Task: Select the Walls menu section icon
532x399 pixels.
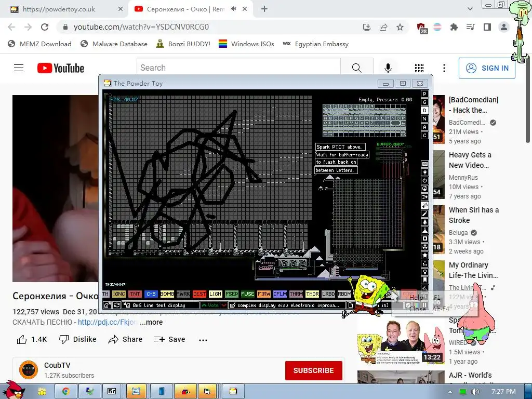Action: [424, 164]
